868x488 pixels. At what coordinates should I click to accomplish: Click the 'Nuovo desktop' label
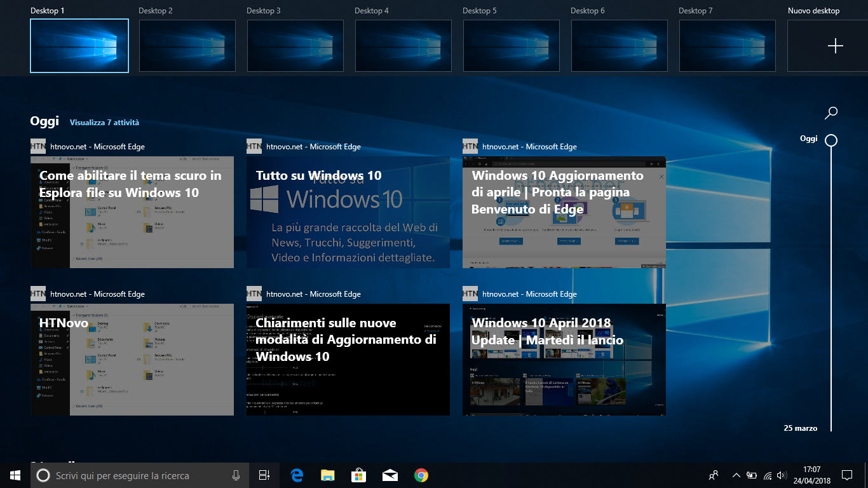[x=813, y=11]
